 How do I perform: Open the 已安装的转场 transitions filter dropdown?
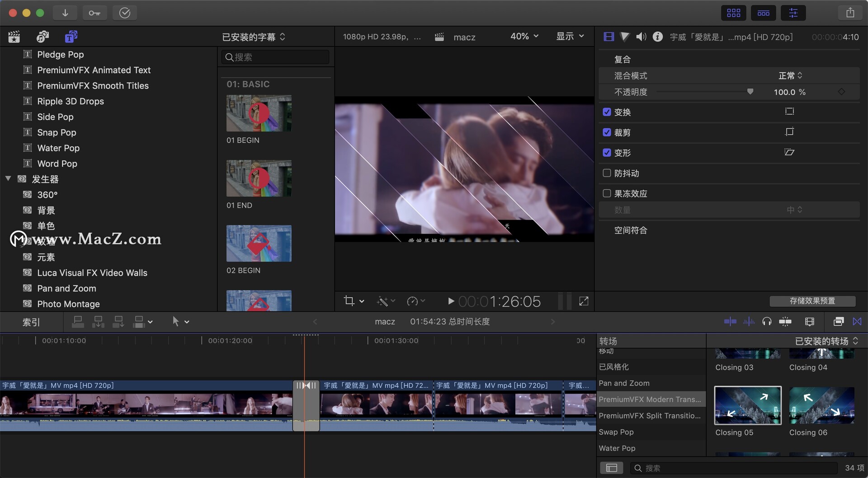[x=827, y=341]
